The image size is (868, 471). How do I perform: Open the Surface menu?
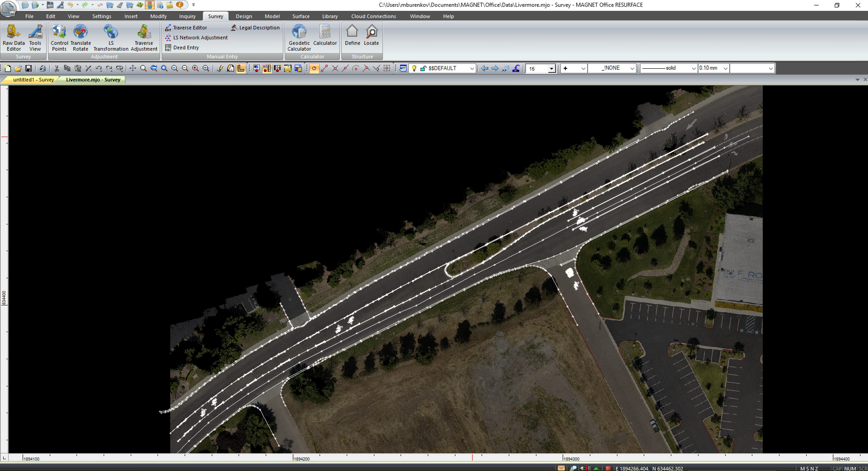[x=301, y=16]
